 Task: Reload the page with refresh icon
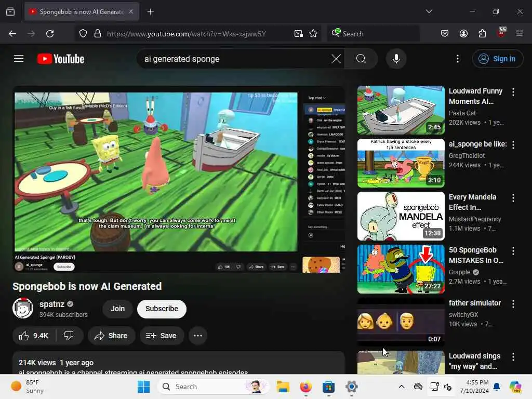[x=50, y=34]
